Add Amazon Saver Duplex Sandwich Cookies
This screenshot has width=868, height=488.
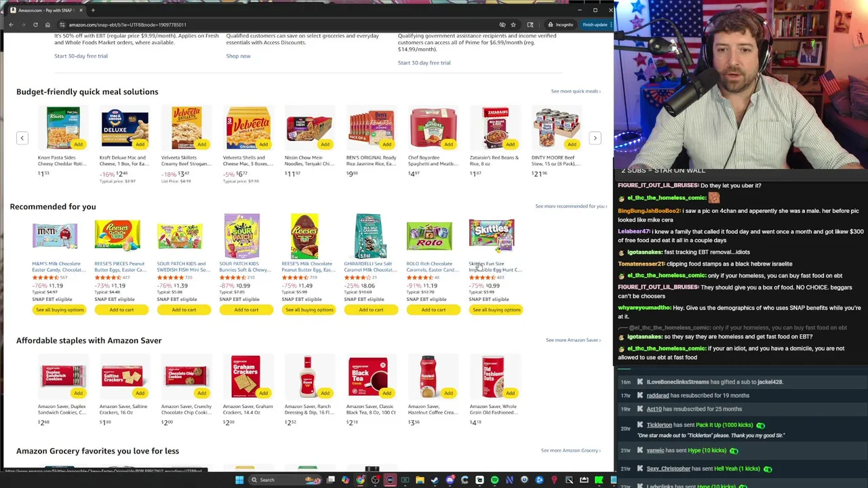coord(79,393)
